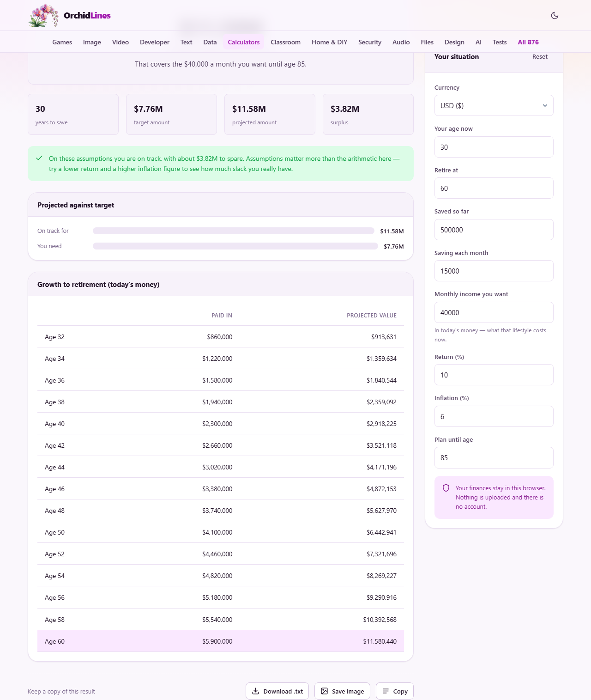This screenshot has width=591, height=700.
Task: Click the picture icon on Save image
Action: click(324, 691)
